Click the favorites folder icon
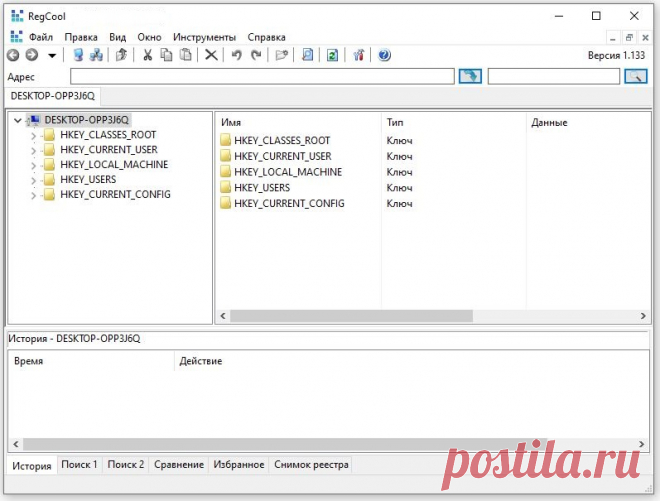 coord(281,55)
